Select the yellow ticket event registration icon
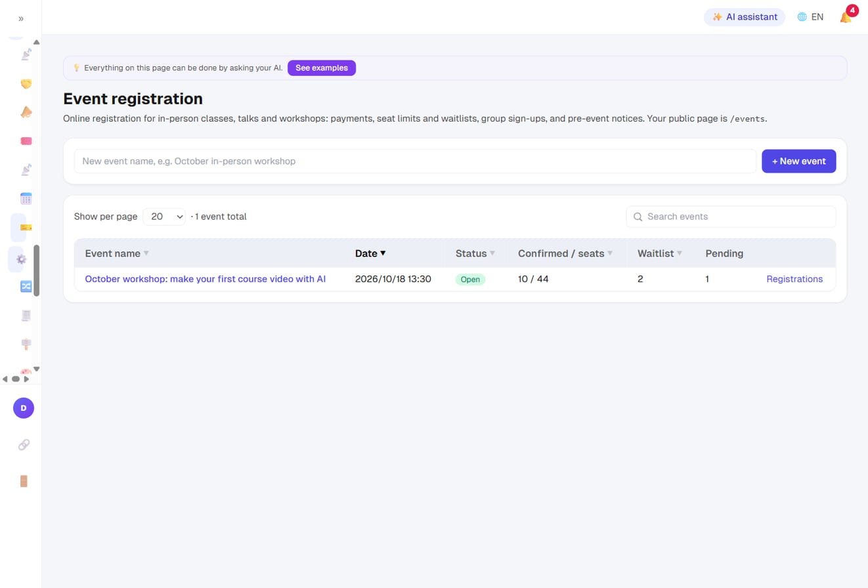868x588 pixels. click(x=26, y=228)
